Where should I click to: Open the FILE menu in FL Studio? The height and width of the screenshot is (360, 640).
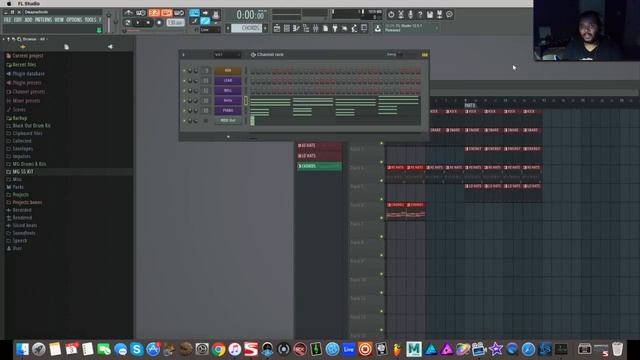(x=7, y=20)
